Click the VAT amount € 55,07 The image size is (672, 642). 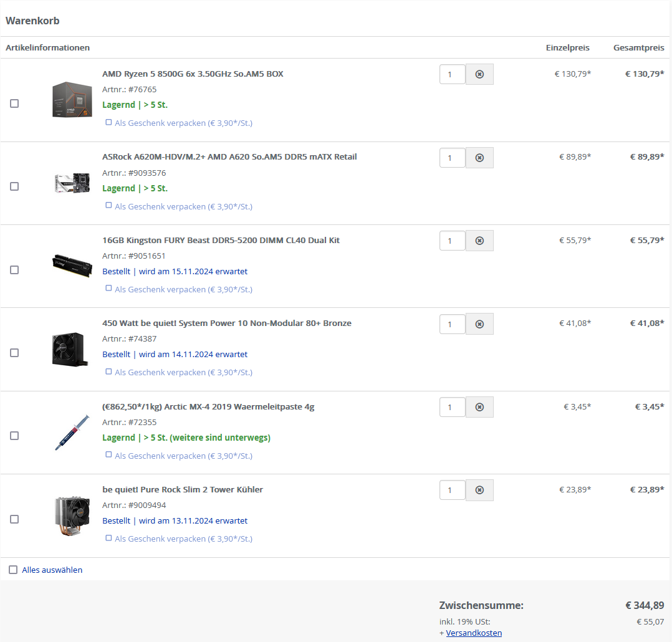click(x=650, y=621)
